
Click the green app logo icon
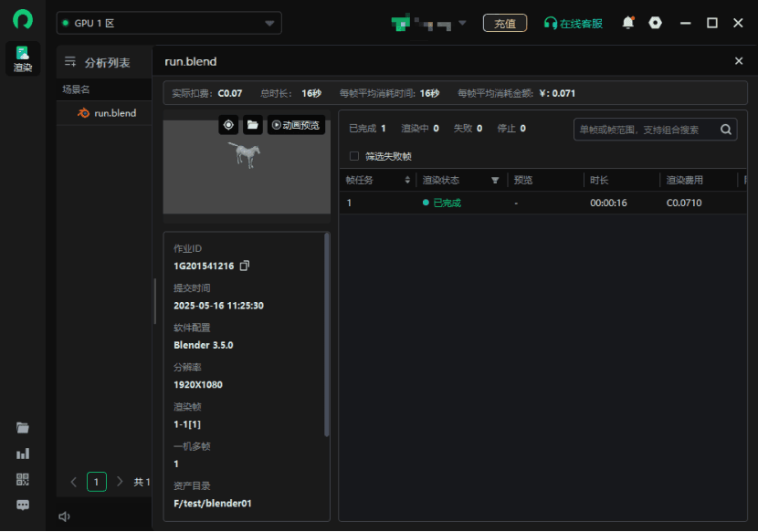click(22, 20)
